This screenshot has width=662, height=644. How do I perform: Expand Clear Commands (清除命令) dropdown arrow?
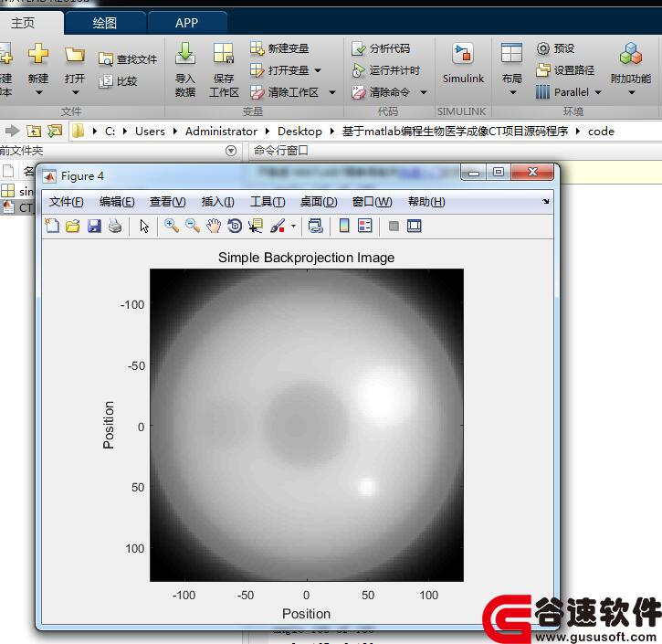pos(424,92)
